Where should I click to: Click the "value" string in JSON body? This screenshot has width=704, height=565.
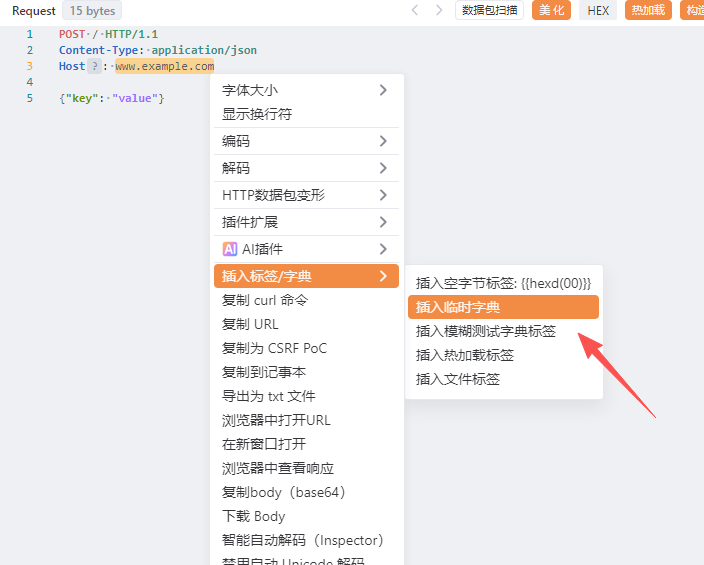135,98
